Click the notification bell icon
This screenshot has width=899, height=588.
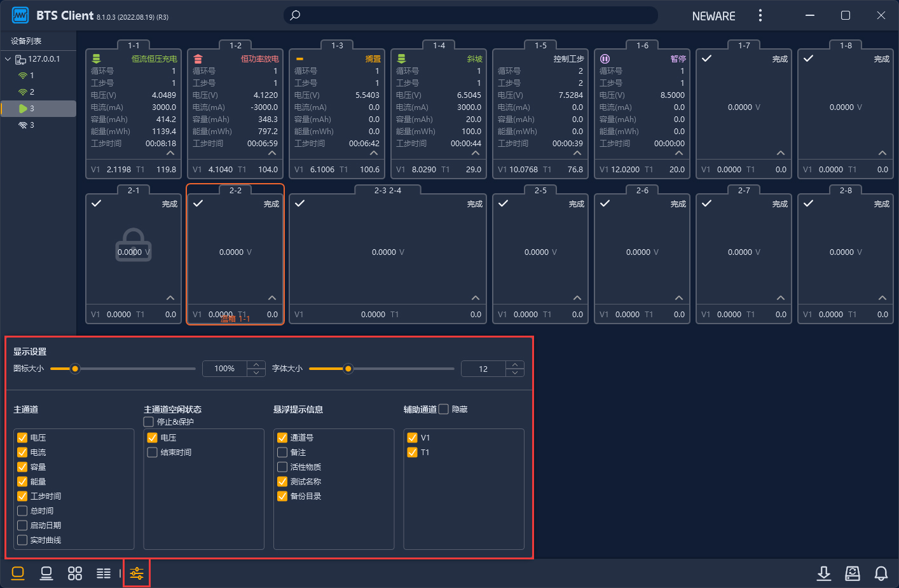click(881, 573)
